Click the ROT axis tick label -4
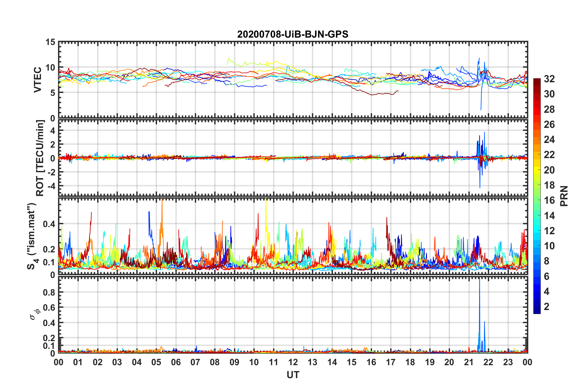Viewport: 586px width, 392px height. [51, 186]
